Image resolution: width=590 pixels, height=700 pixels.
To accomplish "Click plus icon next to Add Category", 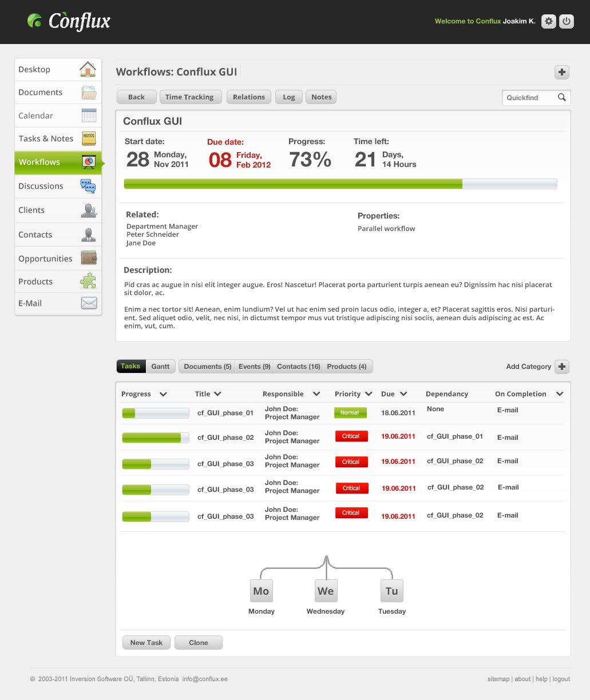I will [562, 367].
